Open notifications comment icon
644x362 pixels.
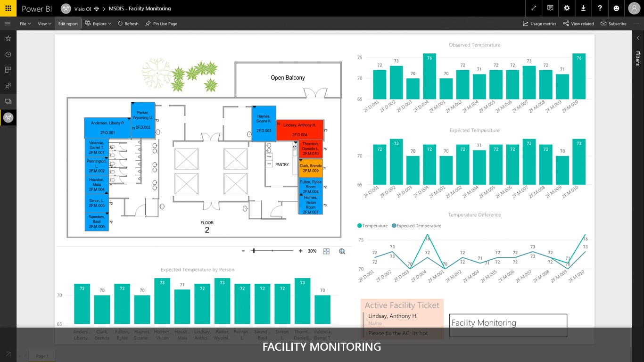pyautogui.click(x=550, y=8)
